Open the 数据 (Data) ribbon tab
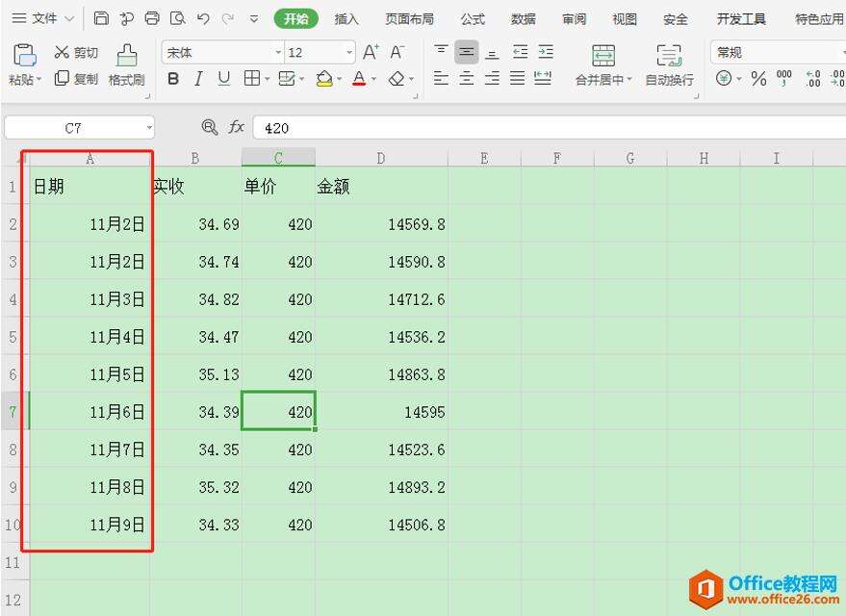The image size is (846, 616). tap(524, 18)
